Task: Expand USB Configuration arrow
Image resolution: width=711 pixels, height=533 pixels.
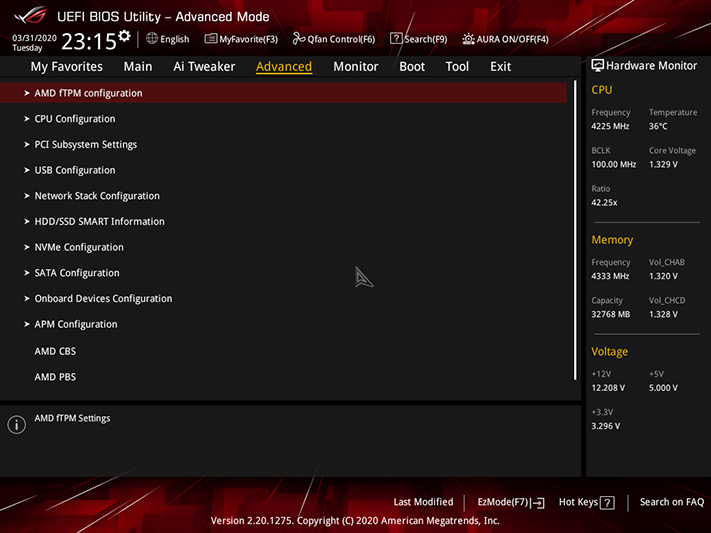Action: 27,170
